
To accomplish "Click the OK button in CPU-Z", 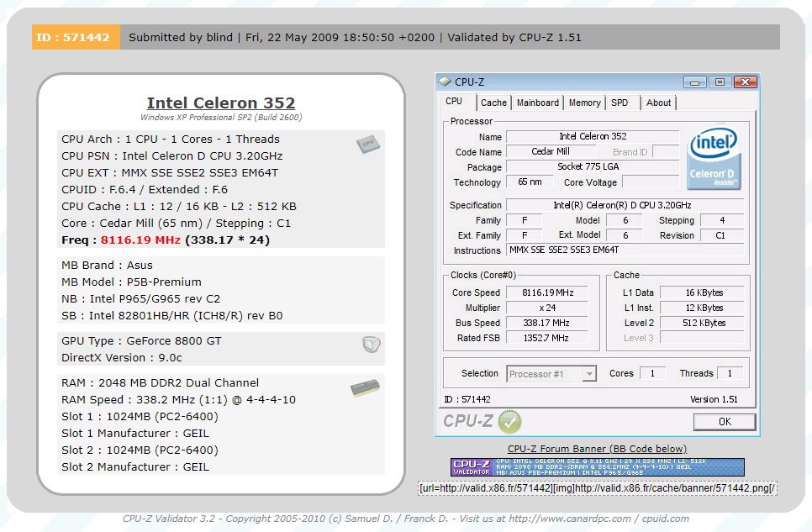I will pyautogui.click(x=725, y=422).
